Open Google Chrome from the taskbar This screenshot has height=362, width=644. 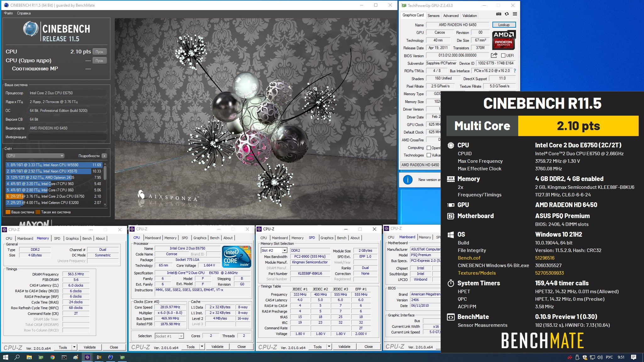tap(53, 357)
